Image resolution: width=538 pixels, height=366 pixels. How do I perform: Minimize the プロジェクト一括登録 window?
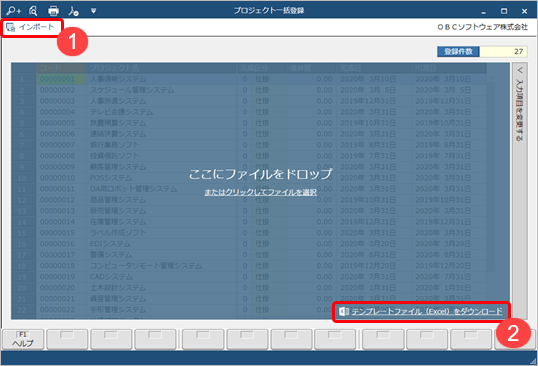pos(483,12)
